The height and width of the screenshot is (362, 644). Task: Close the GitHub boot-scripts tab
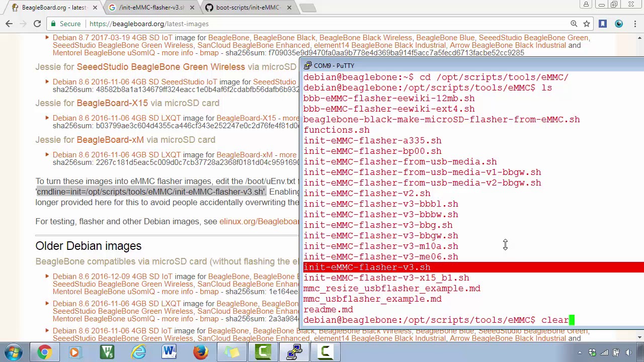289,8
